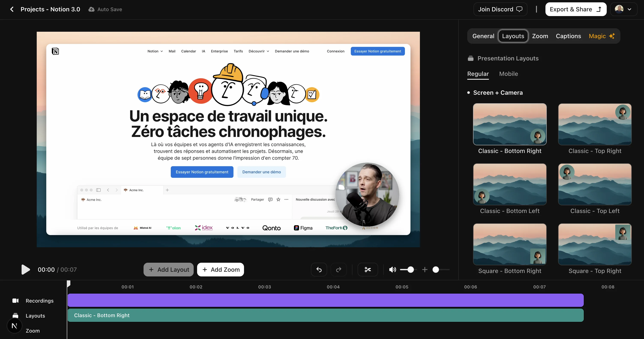
Task: Switch to the Captions tab
Action: (568, 36)
